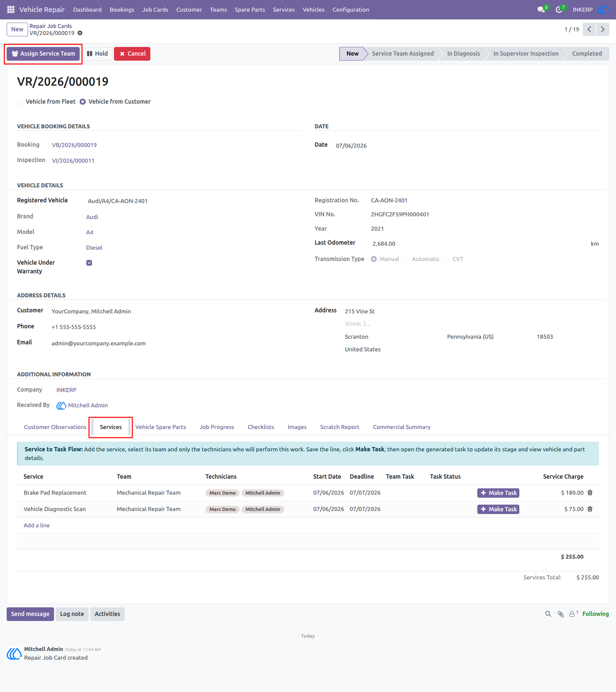Choose CVT transmission type
The height and width of the screenshot is (692, 616).
447,259
